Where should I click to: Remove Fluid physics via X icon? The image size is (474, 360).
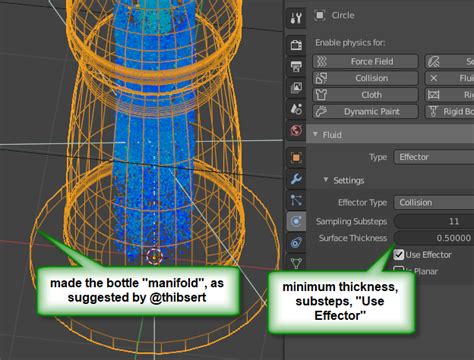tap(434, 78)
